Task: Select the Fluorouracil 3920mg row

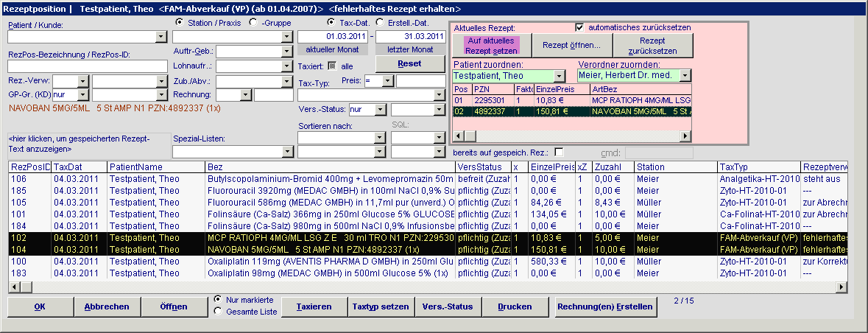Action: pyautogui.click(x=427, y=191)
